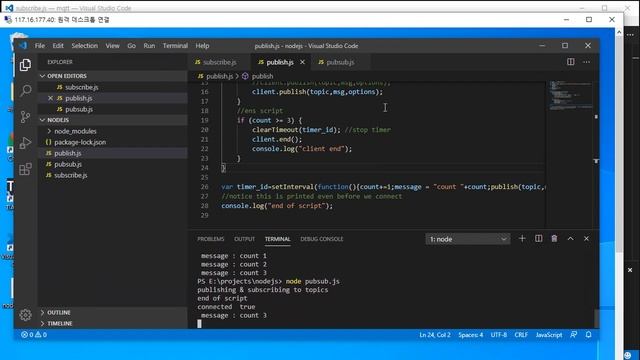Close publish.js in Open Editors list
The width and height of the screenshot is (640, 360).
(x=50, y=98)
